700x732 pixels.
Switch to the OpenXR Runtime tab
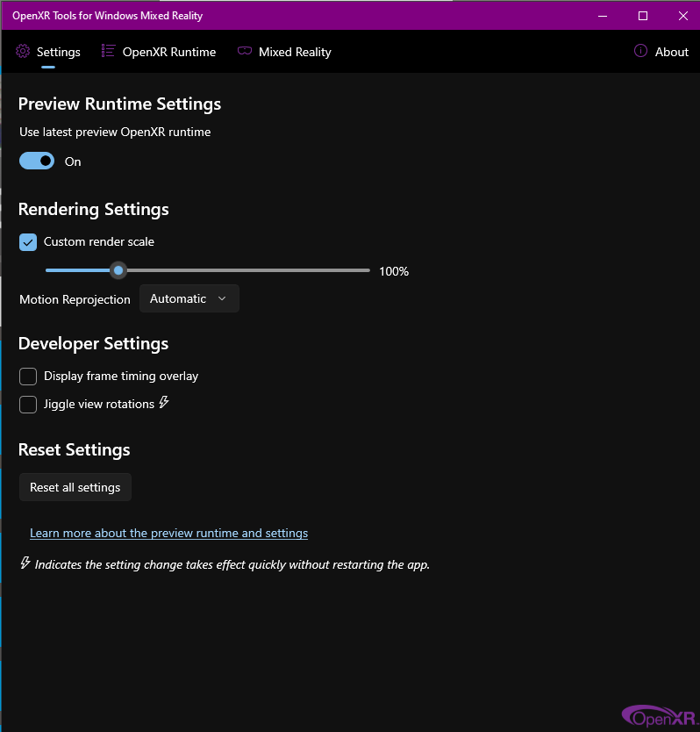tap(159, 52)
